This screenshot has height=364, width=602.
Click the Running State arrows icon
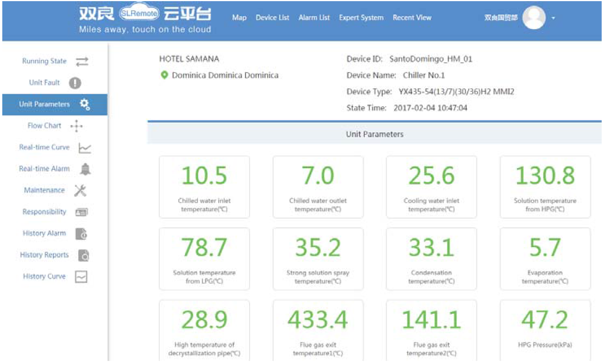[82, 61]
